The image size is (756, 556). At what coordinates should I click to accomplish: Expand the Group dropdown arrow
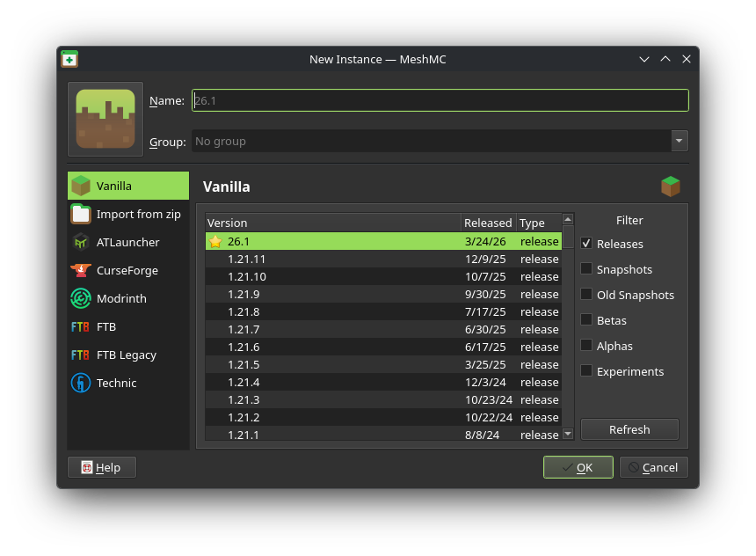(x=679, y=141)
